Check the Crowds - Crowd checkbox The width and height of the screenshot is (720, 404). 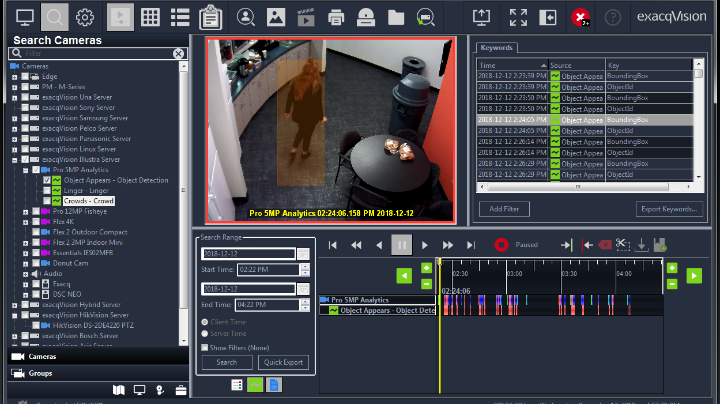click(47, 201)
